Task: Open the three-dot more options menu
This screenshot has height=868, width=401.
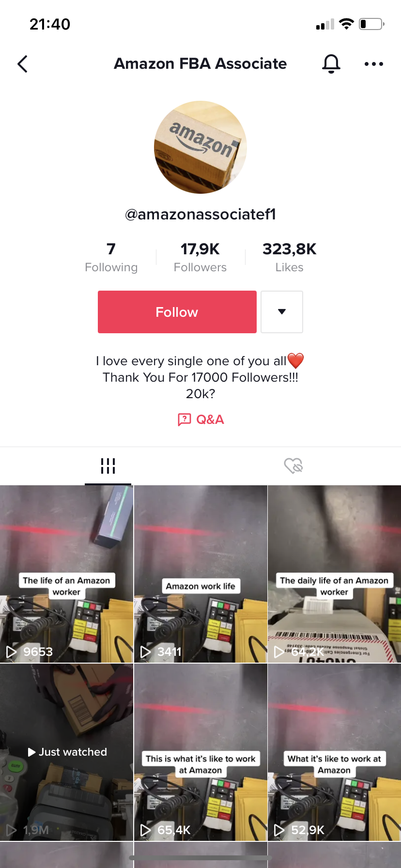Action: click(x=374, y=64)
